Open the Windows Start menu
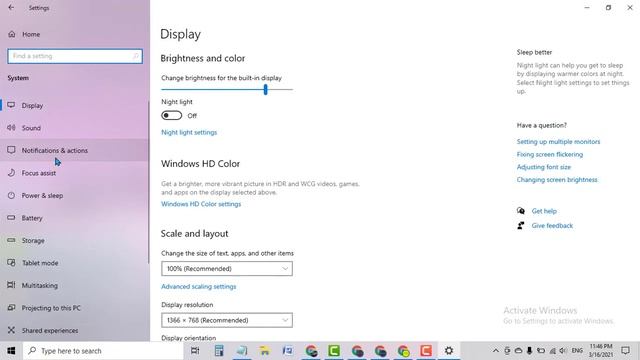 11,351
